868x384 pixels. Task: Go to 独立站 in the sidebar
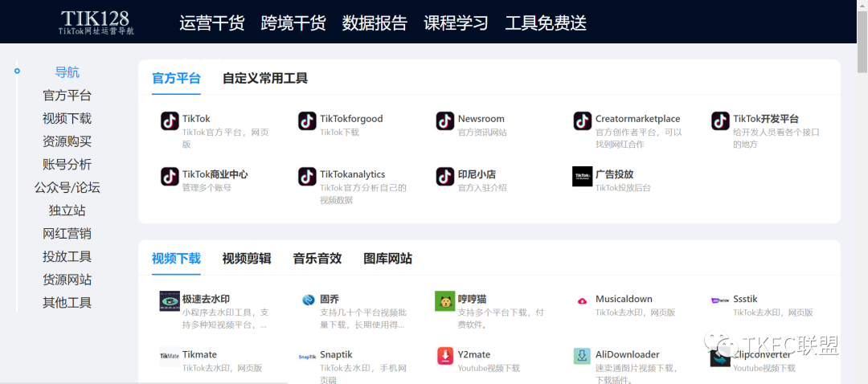67,210
